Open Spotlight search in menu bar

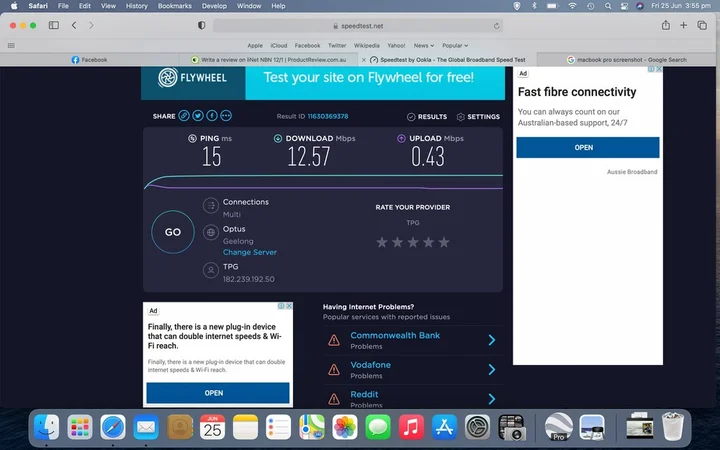click(608, 6)
